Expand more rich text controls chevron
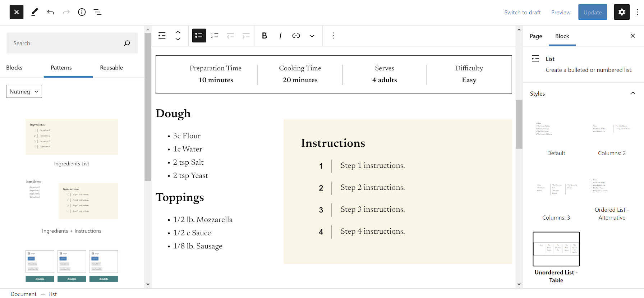 [312, 36]
